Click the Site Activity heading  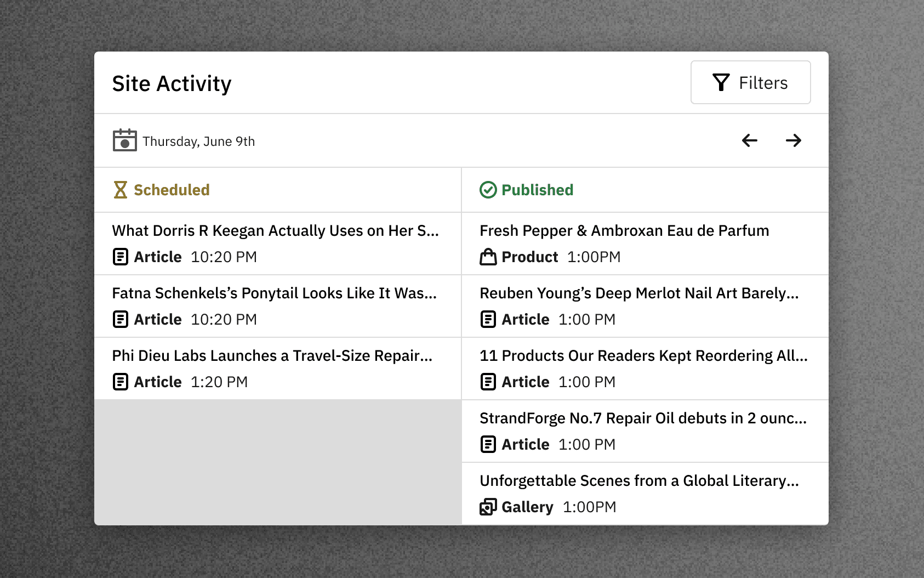click(x=172, y=84)
